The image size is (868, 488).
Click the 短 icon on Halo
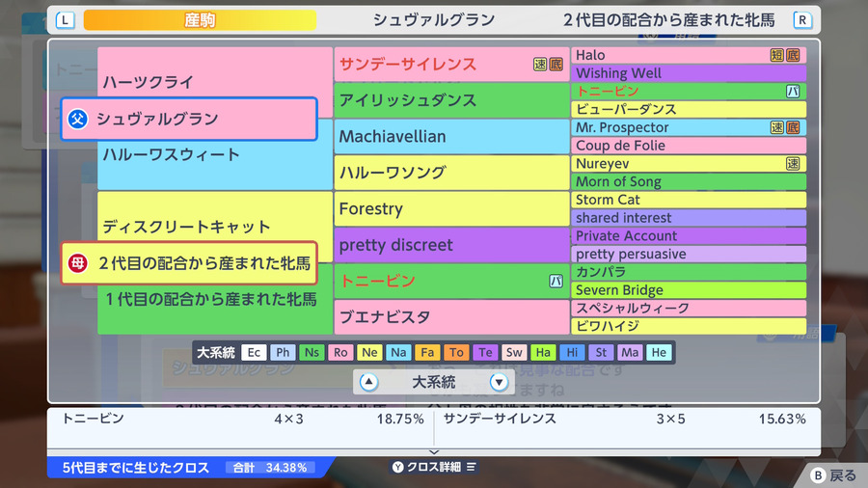(776, 55)
